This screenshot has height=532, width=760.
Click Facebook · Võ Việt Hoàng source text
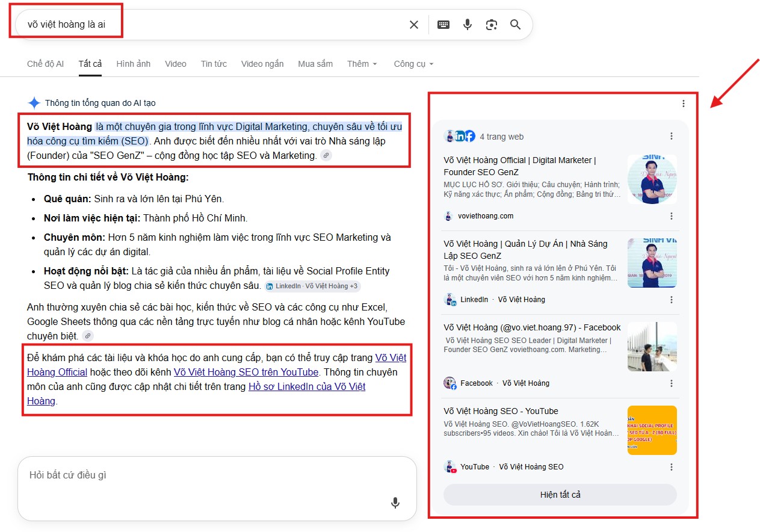coord(505,383)
